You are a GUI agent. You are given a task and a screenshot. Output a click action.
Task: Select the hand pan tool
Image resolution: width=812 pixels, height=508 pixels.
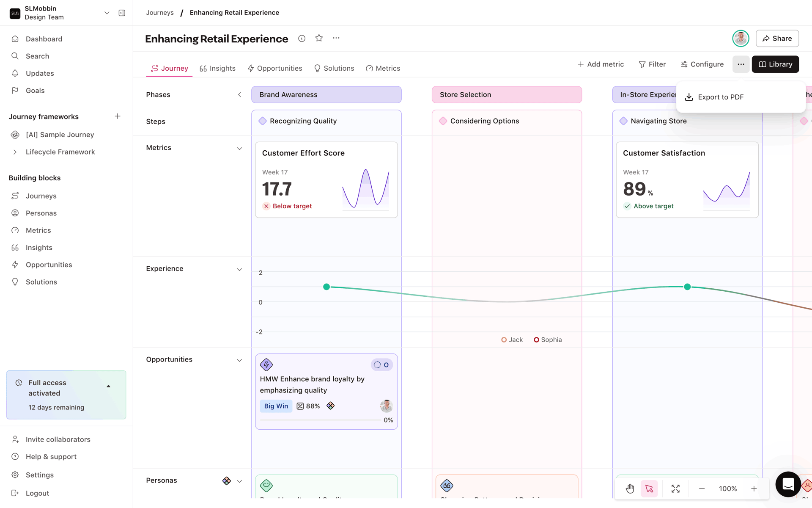[630, 489]
